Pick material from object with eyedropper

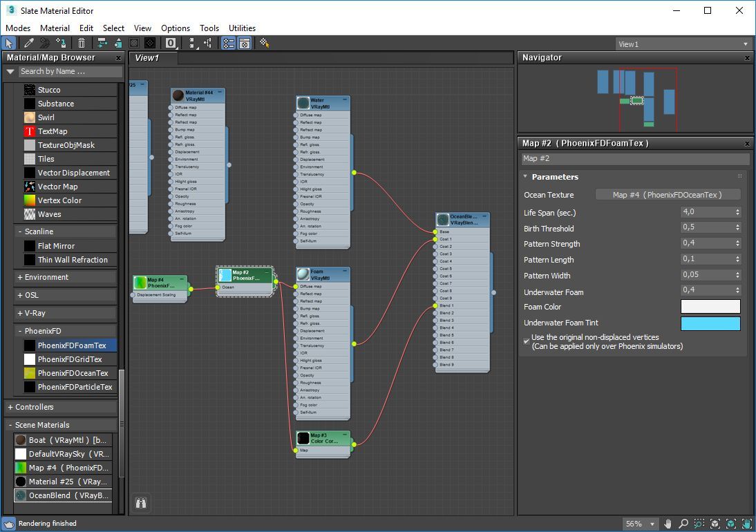29,44
